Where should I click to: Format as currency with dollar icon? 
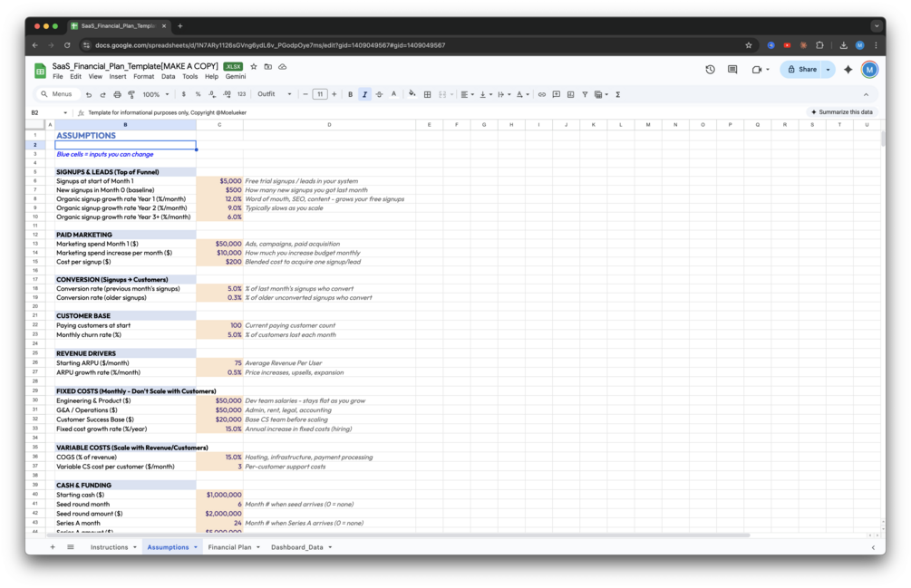tap(184, 94)
